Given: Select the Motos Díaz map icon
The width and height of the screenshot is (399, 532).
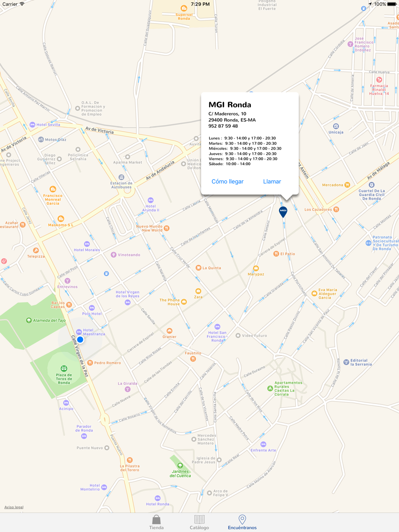Looking at the screenshot, I should click(x=41, y=140).
